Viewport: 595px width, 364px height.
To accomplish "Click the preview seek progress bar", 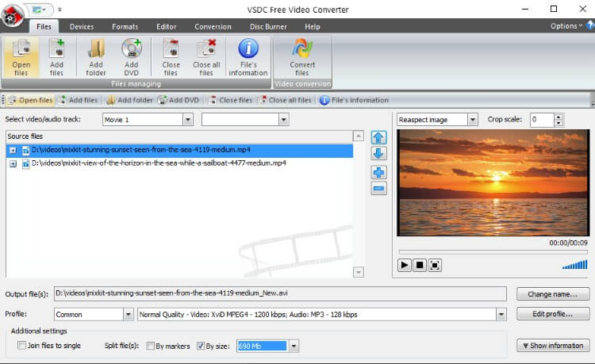I will pos(493,251).
